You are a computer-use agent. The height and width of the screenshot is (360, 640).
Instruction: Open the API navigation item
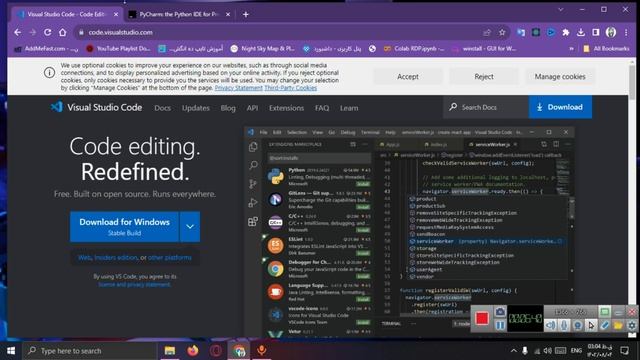(x=252, y=108)
